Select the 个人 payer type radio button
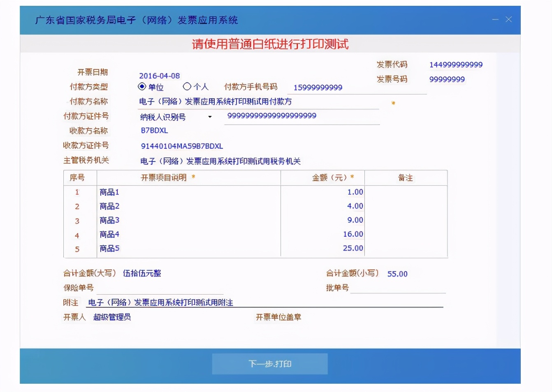Image resolution: width=552 pixels, height=392 pixels. [187, 87]
